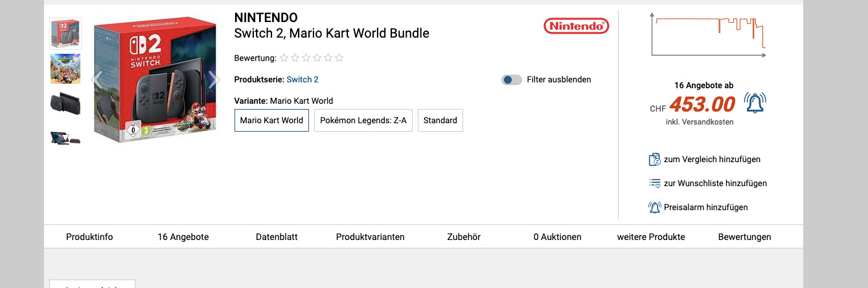Click the 16 Angebote ab text
Image resolution: width=868 pixels, height=288 pixels.
pyautogui.click(x=703, y=86)
